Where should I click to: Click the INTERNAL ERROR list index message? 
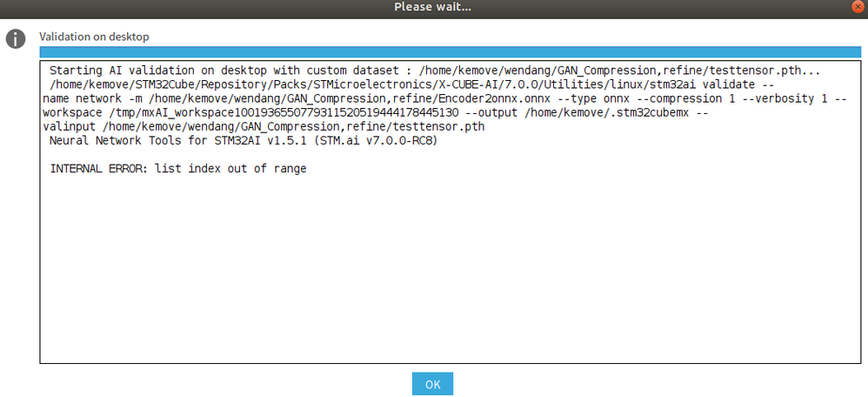178,169
